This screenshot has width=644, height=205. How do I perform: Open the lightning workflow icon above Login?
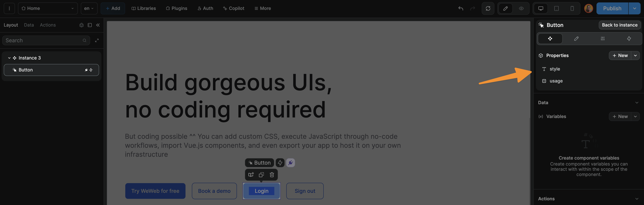pos(280,163)
